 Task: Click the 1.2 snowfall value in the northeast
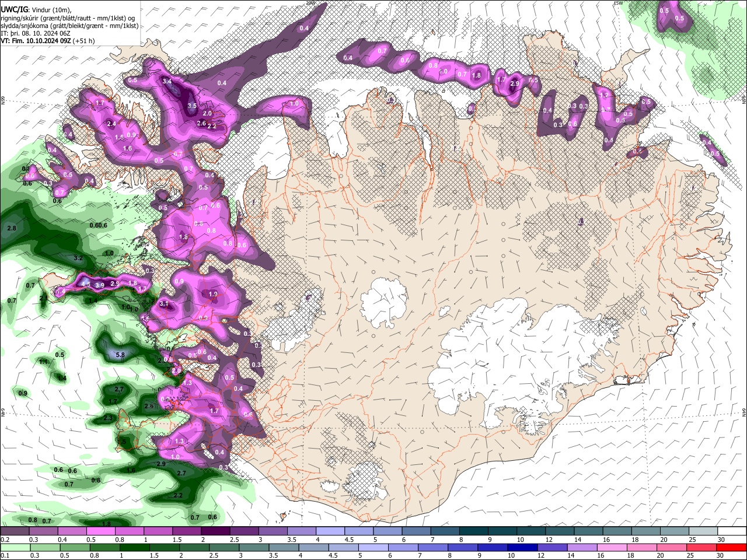(x=604, y=95)
